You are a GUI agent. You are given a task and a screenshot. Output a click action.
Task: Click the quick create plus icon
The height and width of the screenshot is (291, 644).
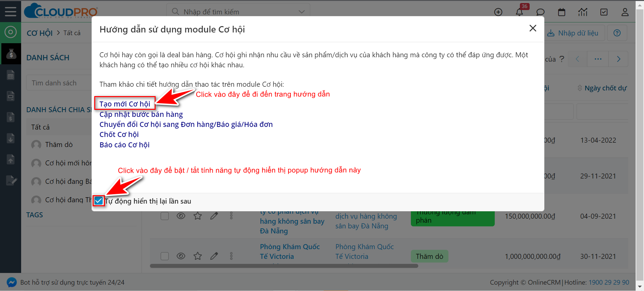(498, 12)
